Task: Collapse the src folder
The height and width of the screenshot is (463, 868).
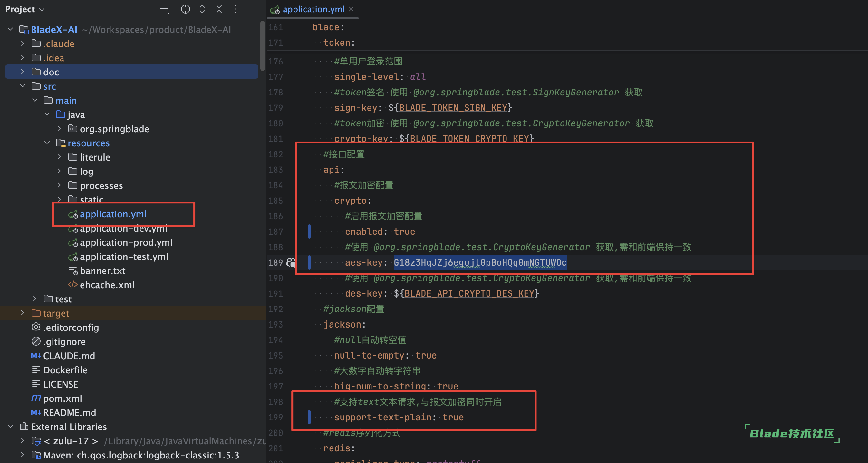Action: click(22, 86)
